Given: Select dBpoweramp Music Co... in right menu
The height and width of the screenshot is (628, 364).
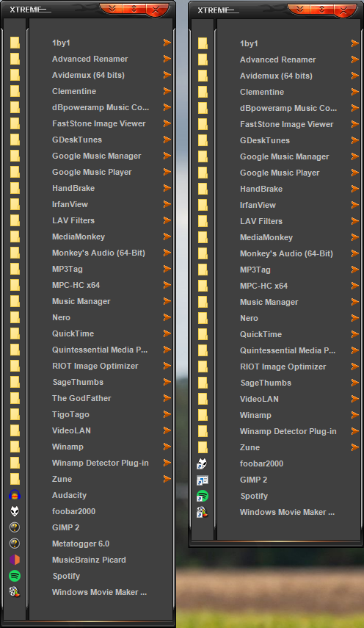Looking at the screenshot, I should pos(288,108).
